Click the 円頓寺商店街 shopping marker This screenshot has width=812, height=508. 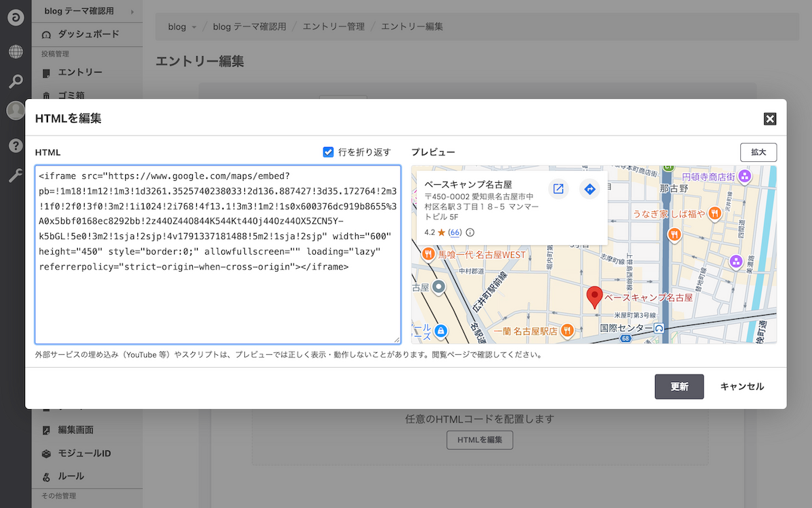pyautogui.click(x=745, y=177)
